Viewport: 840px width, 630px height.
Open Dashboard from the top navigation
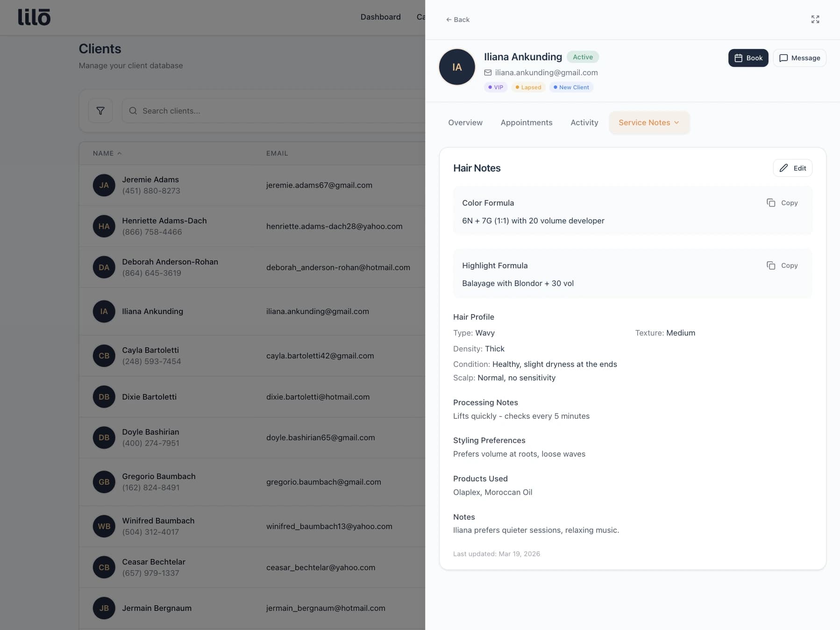tap(380, 17)
